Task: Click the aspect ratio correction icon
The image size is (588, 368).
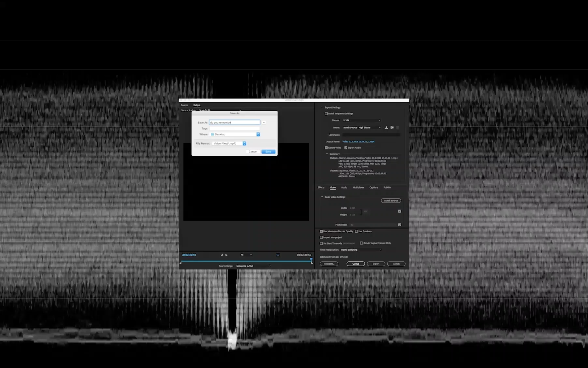Action: tap(278, 255)
